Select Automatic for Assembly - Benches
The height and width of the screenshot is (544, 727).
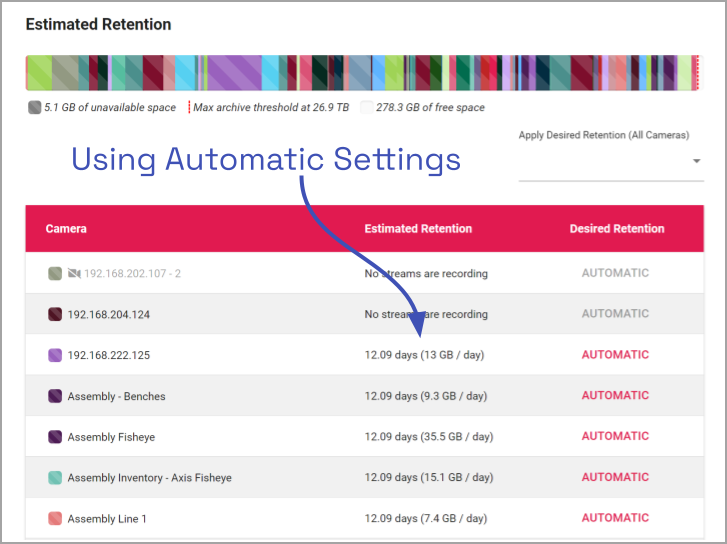(615, 396)
